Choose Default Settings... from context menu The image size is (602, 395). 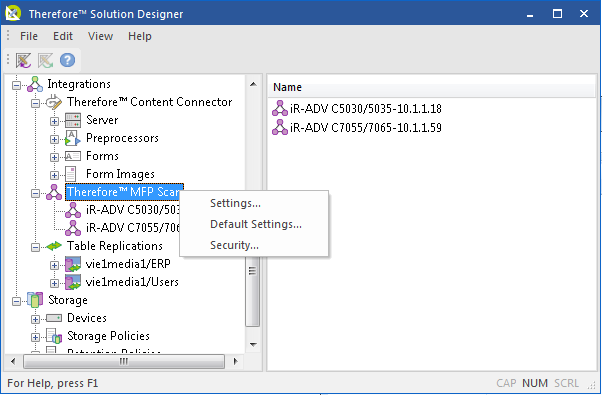pos(254,224)
